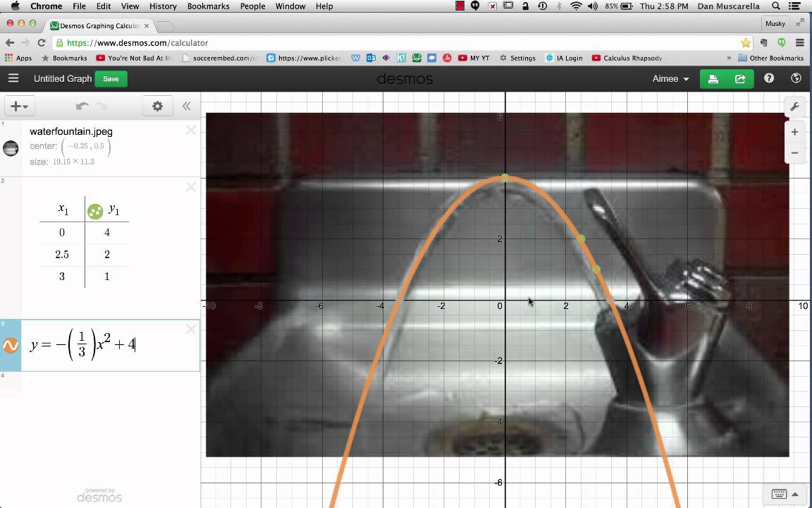
Task: Click the redo arrow
Action: click(x=101, y=107)
